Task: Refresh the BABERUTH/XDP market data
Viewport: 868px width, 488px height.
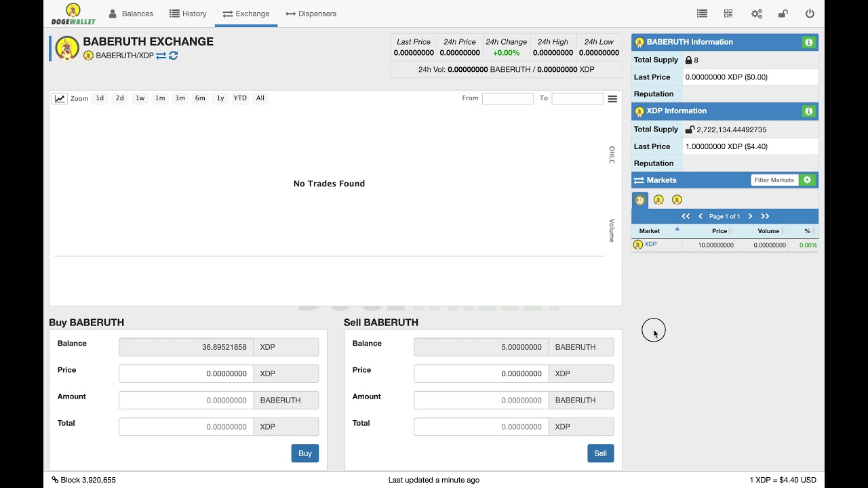Action: [x=173, y=56]
